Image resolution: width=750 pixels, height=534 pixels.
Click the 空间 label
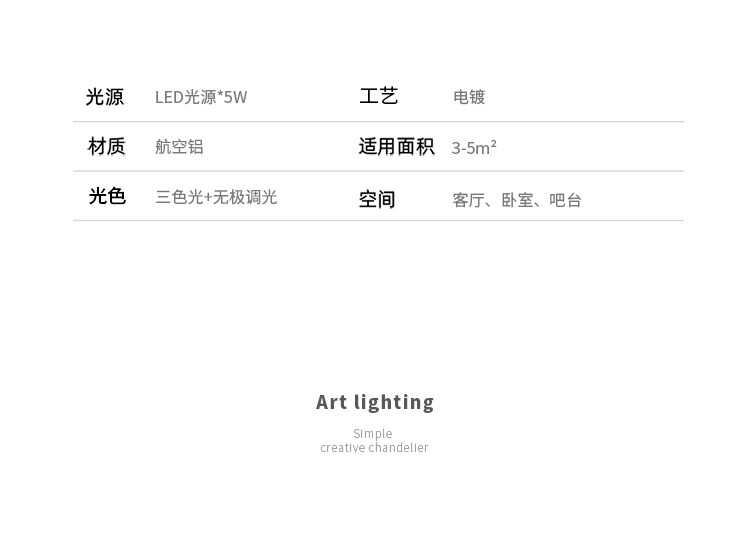377,200
